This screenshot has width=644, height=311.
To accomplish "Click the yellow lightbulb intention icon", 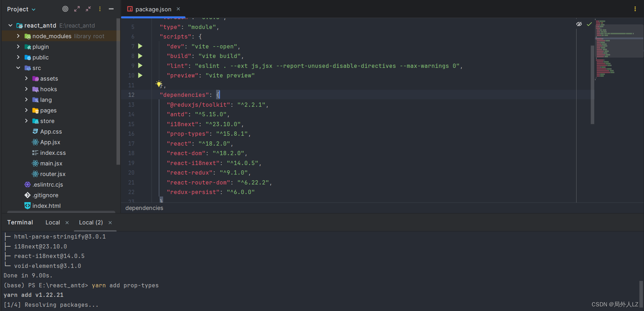I will tap(159, 84).
